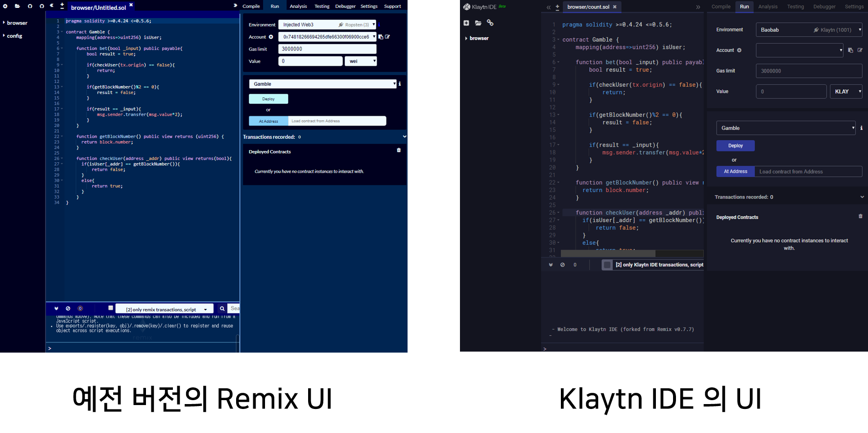This screenshot has width=868, height=433.
Task: Sign message edit icon in Klaytn IDE
Action: click(860, 50)
